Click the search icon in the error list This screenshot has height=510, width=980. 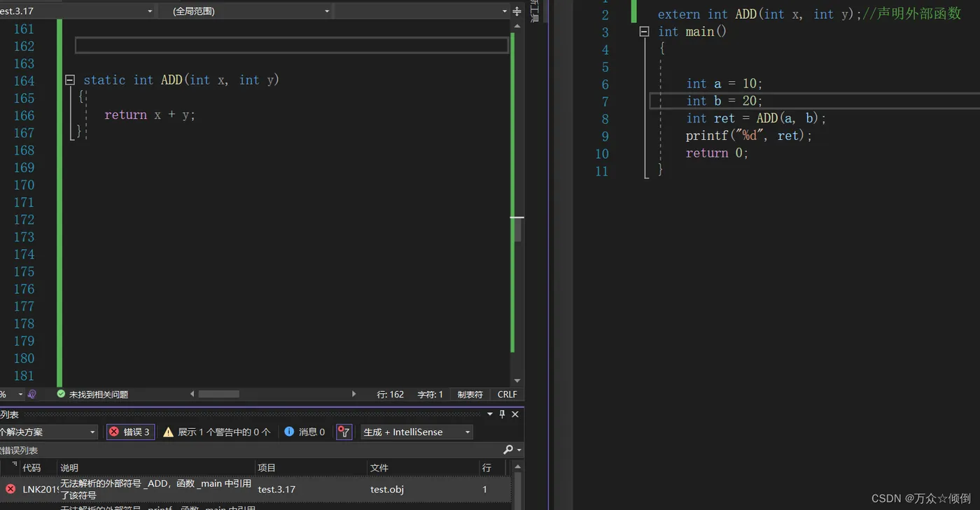point(508,450)
